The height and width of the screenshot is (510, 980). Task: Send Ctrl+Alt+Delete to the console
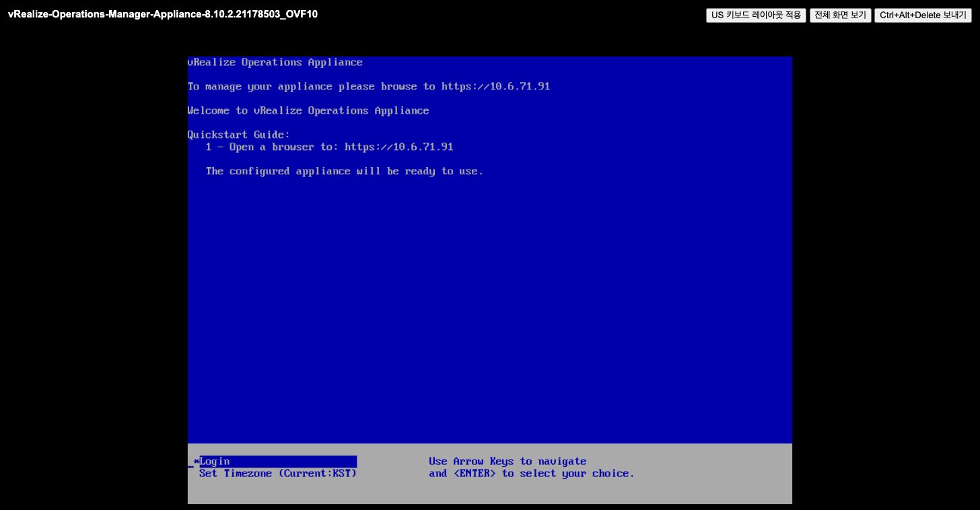coord(923,15)
